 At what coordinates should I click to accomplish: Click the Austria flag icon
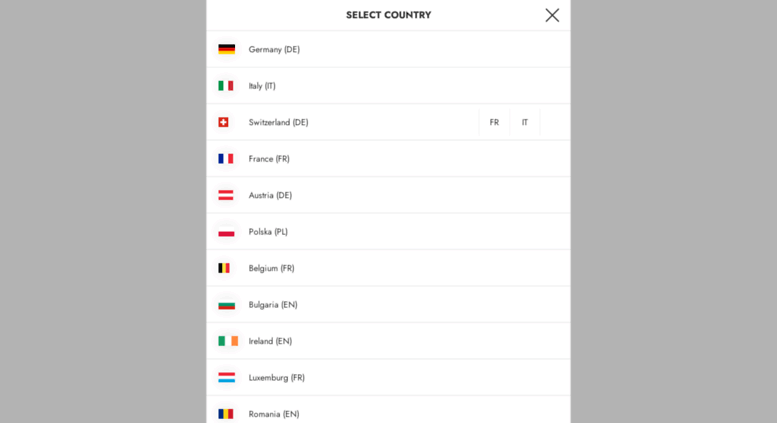pyautogui.click(x=226, y=195)
